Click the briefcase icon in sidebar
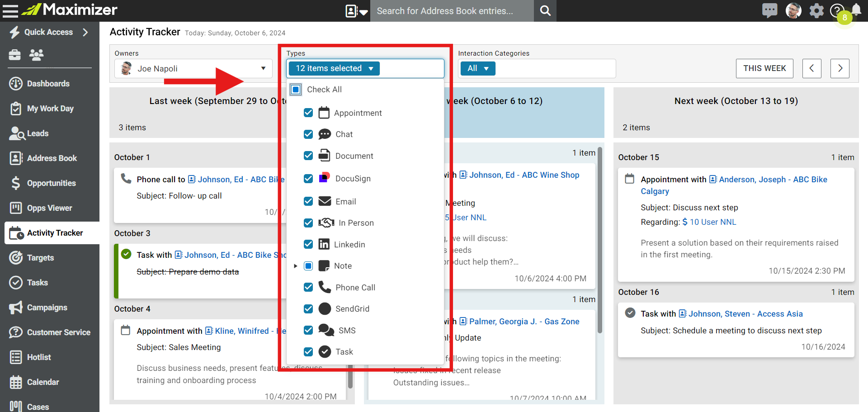The width and height of the screenshot is (868, 412). coord(14,55)
